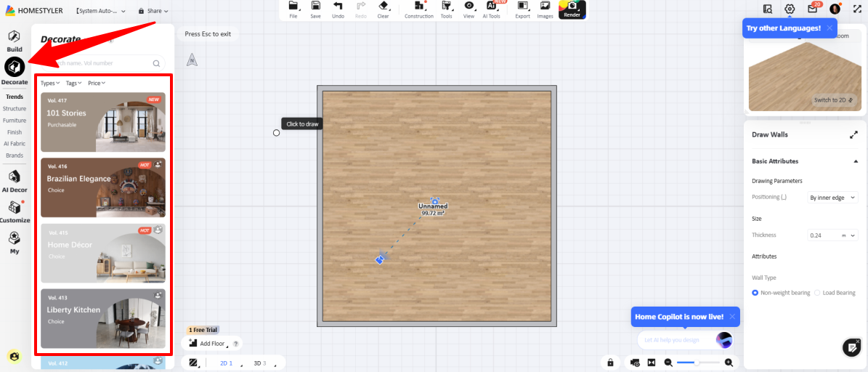Select the Finish category
Image resolution: width=868 pixels, height=372 pixels.
[x=15, y=132]
